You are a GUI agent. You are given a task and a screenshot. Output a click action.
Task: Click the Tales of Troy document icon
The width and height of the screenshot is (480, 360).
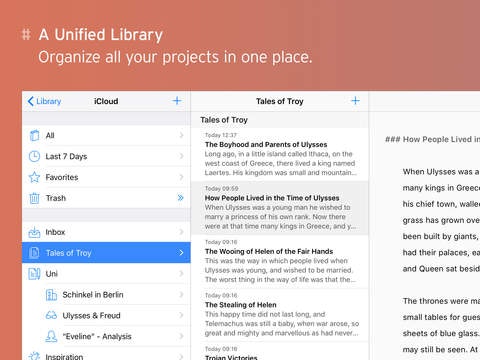coord(34,253)
